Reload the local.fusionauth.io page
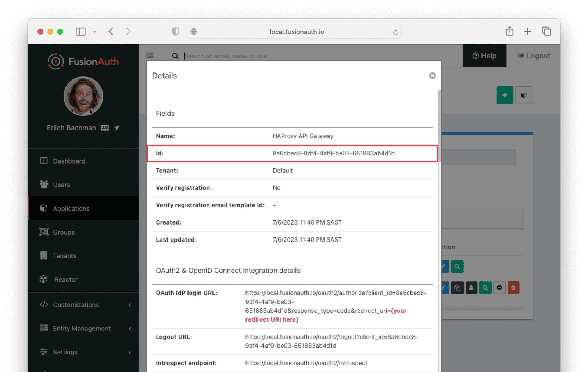This screenshot has width=588, height=372. (395, 32)
